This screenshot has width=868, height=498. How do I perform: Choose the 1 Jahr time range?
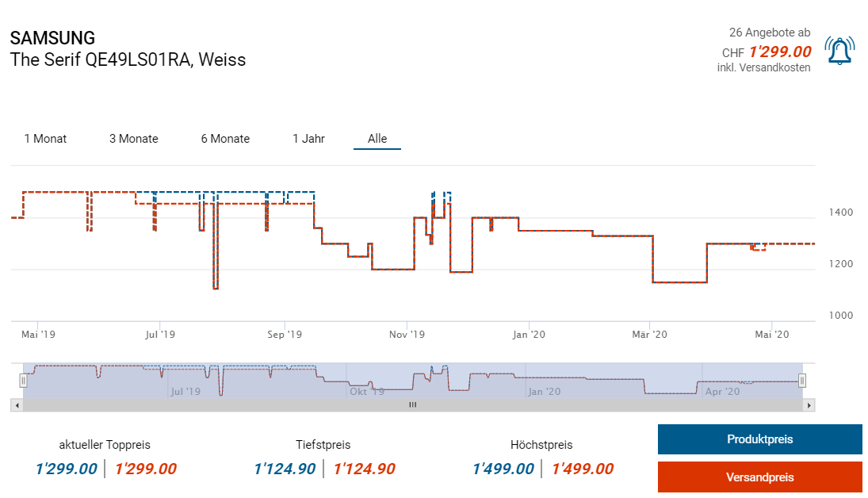(x=308, y=139)
